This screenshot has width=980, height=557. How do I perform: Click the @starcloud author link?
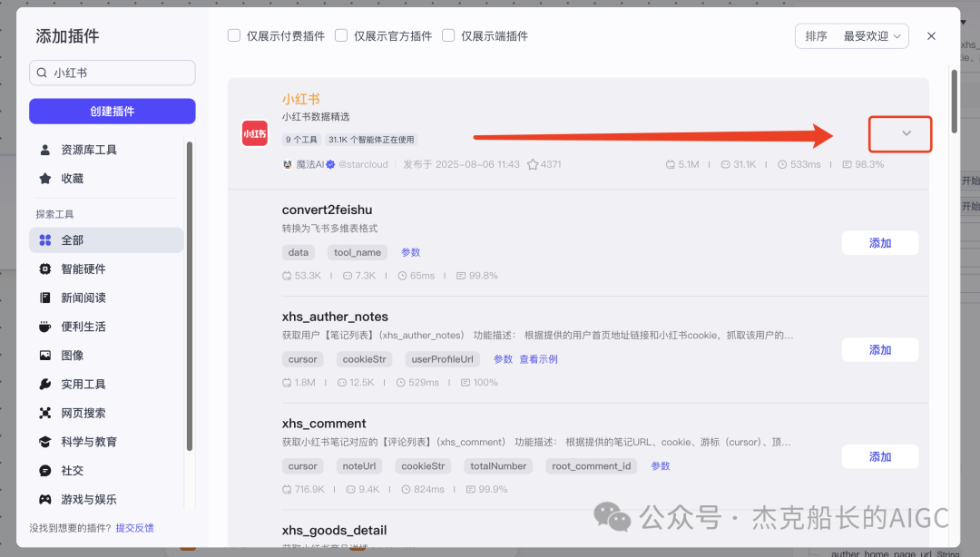point(363,164)
